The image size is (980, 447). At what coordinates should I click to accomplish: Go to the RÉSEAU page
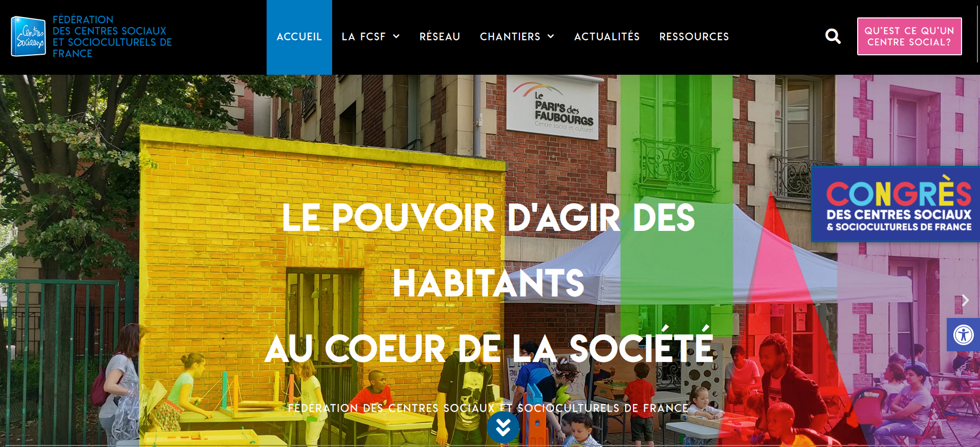440,37
